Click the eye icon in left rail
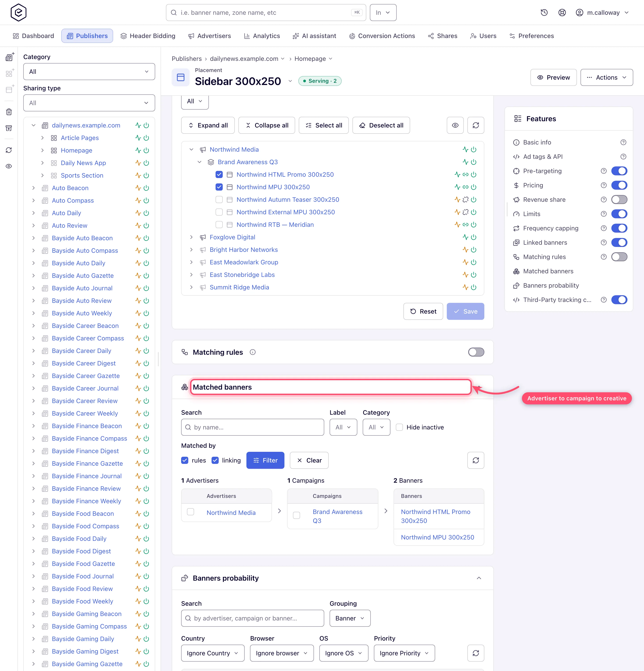The image size is (644, 671). pos(9,166)
